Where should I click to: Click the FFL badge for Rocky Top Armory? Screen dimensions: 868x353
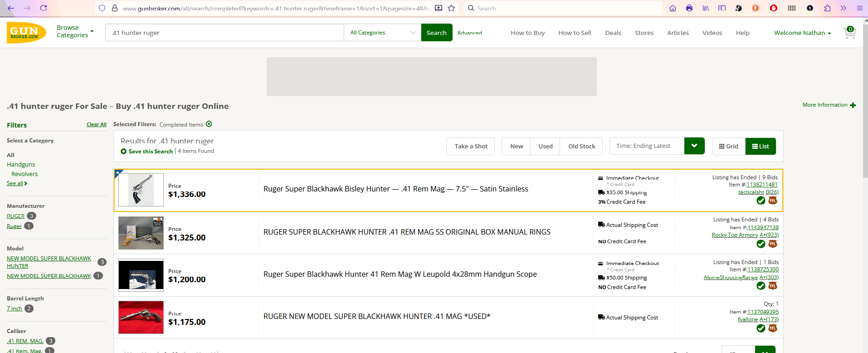point(773,244)
